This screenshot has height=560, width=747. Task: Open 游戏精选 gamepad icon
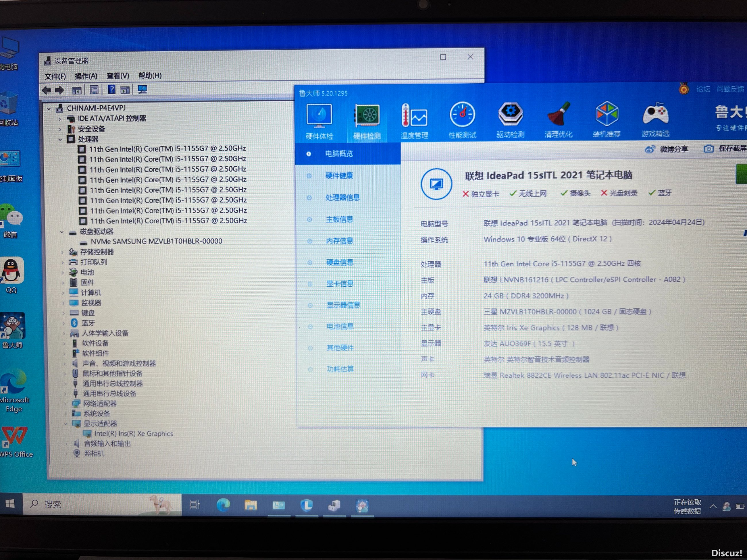click(655, 119)
